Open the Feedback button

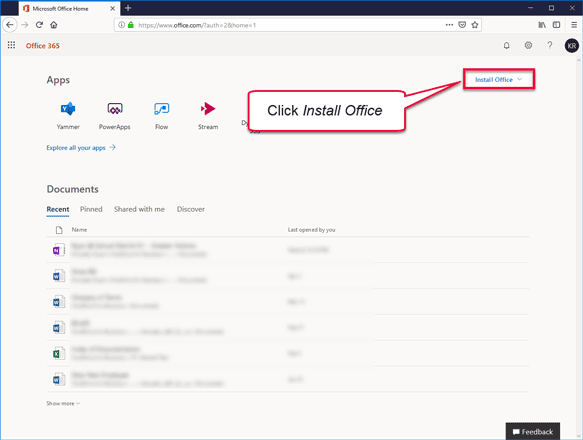532,431
